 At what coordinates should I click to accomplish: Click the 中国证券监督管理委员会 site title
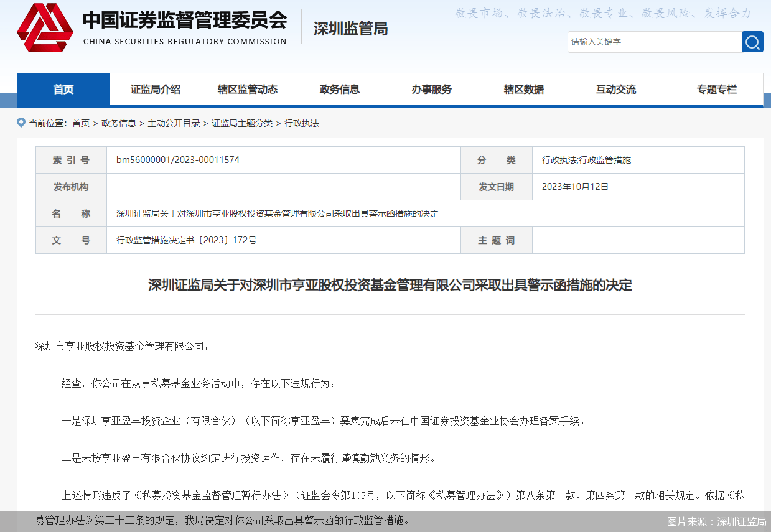[x=185, y=21]
